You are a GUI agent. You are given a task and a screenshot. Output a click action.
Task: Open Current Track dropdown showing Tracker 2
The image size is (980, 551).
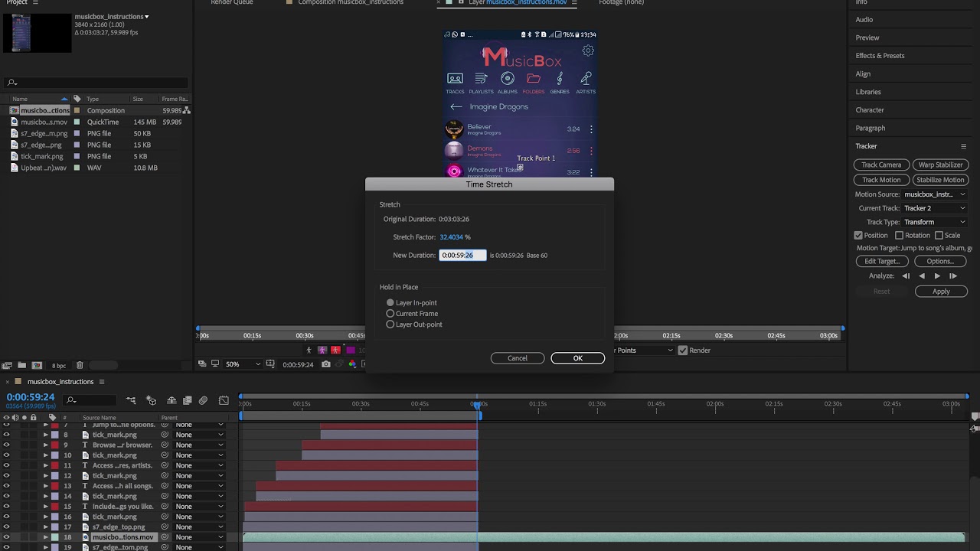coord(934,208)
